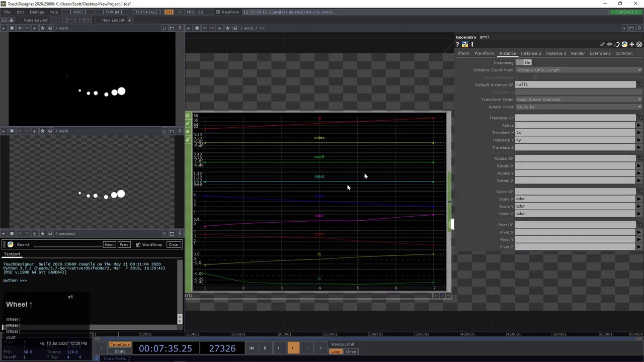
Task: Set range limit to Loop
Action: pos(336,351)
